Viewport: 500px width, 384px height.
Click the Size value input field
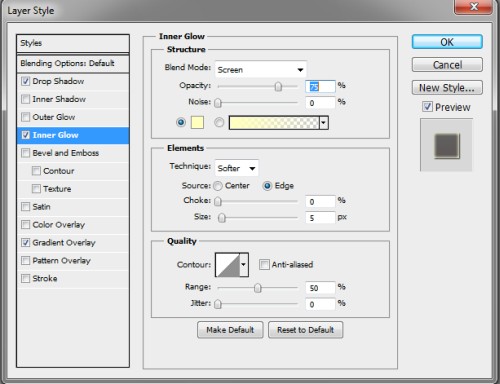(320, 218)
